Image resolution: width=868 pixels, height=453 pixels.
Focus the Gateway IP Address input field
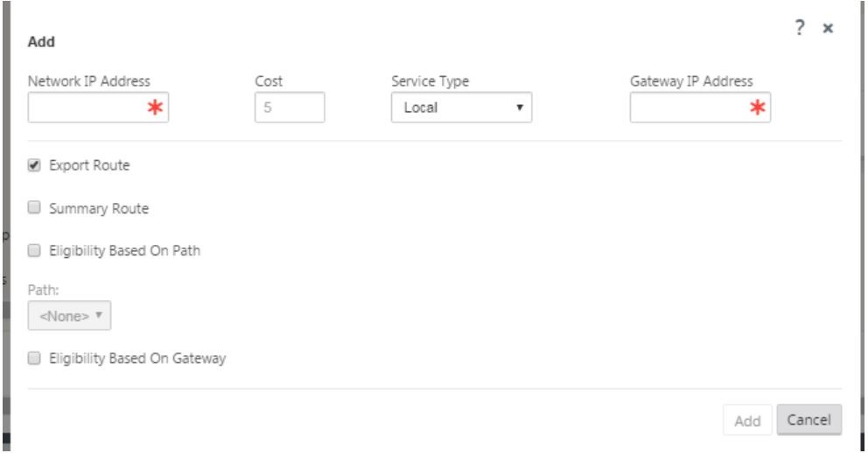tap(700, 108)
